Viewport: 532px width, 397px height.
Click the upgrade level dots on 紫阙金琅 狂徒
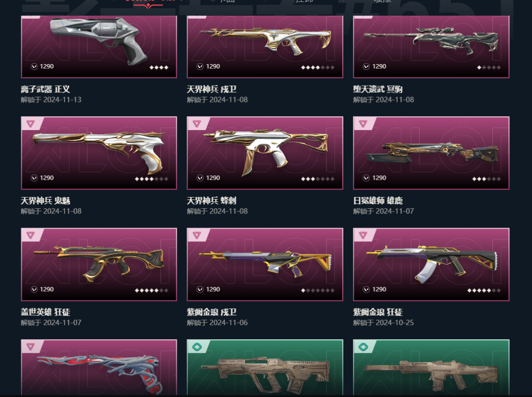tap(484, 291)
